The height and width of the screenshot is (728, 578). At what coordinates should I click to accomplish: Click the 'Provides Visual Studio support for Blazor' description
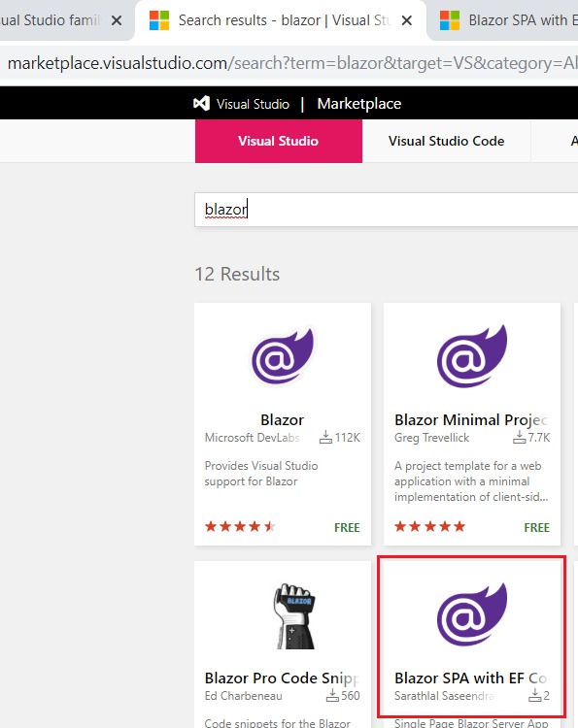(261, 474)
